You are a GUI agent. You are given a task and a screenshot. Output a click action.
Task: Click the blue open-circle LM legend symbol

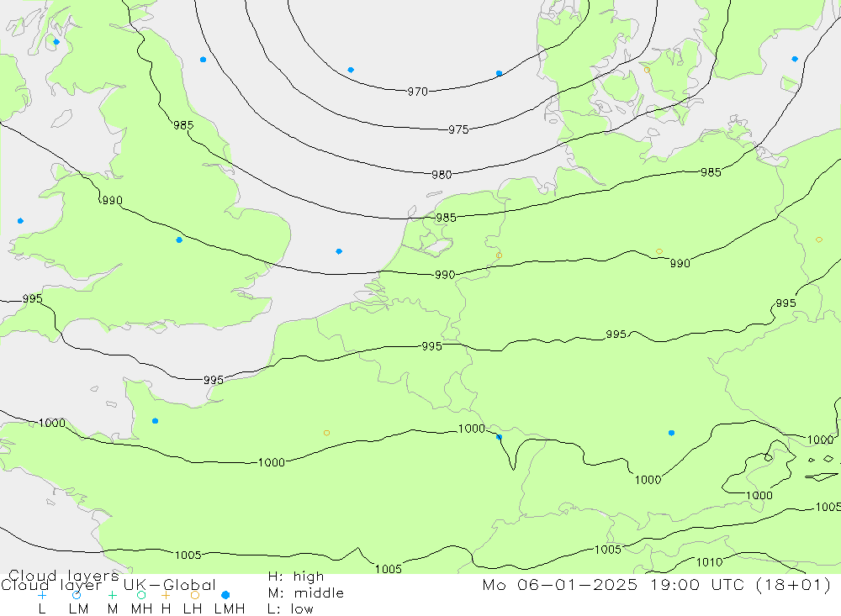[77, 595]
